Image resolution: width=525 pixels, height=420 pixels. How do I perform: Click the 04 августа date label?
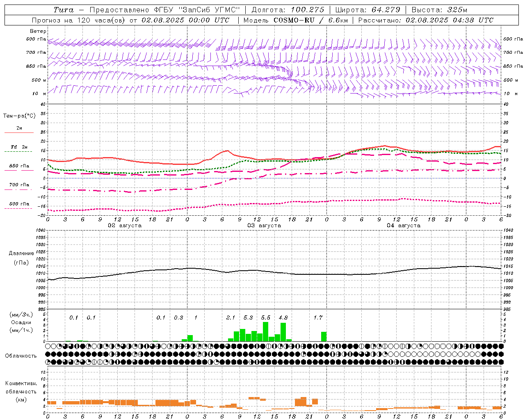point(404,226)
